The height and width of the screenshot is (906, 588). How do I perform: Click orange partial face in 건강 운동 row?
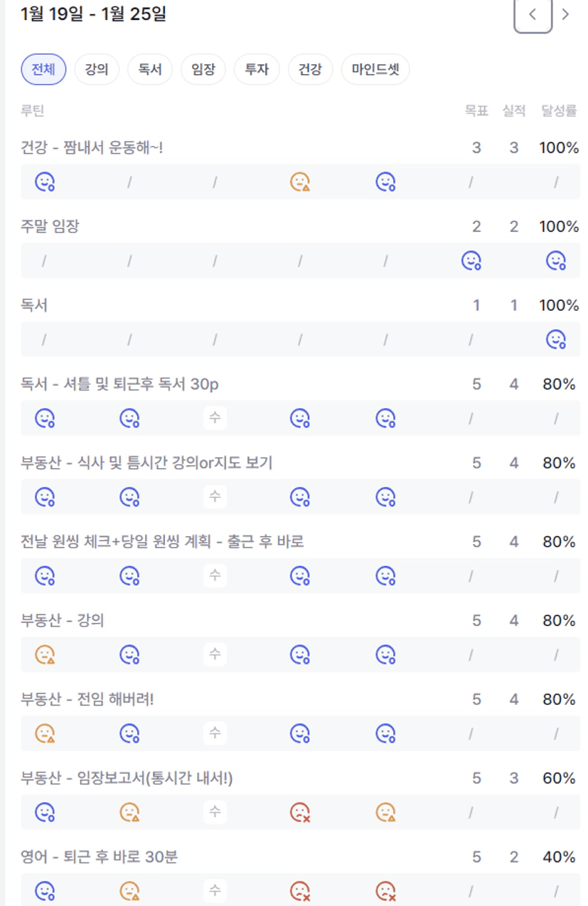tap(300, 183)
